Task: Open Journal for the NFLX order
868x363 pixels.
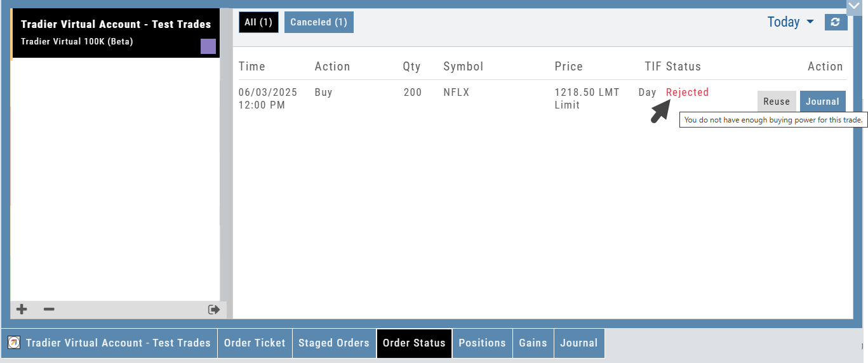Action: tap(822, 102)
